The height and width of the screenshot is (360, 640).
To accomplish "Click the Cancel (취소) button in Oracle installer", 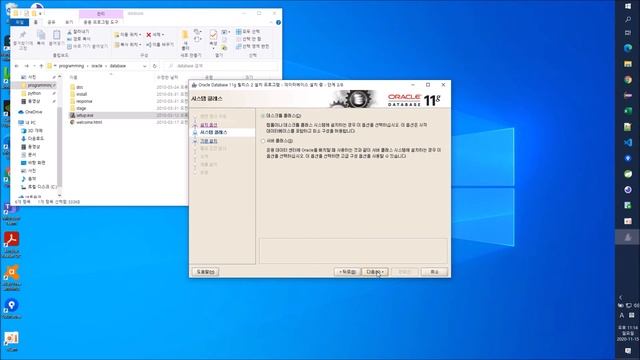I will (x=434, y=272).
